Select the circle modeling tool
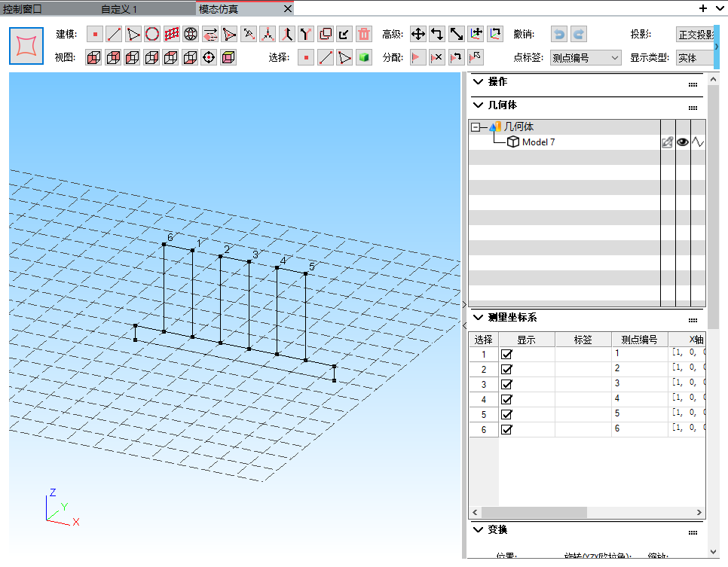Screen dimensions: 728x567 pos(152,34)
